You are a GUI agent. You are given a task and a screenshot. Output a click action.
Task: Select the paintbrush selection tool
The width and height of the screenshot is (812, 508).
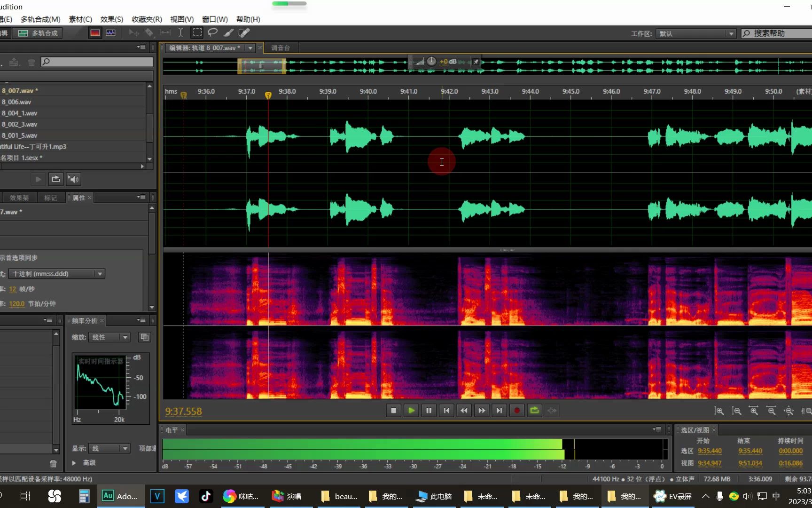pos(228,32)
